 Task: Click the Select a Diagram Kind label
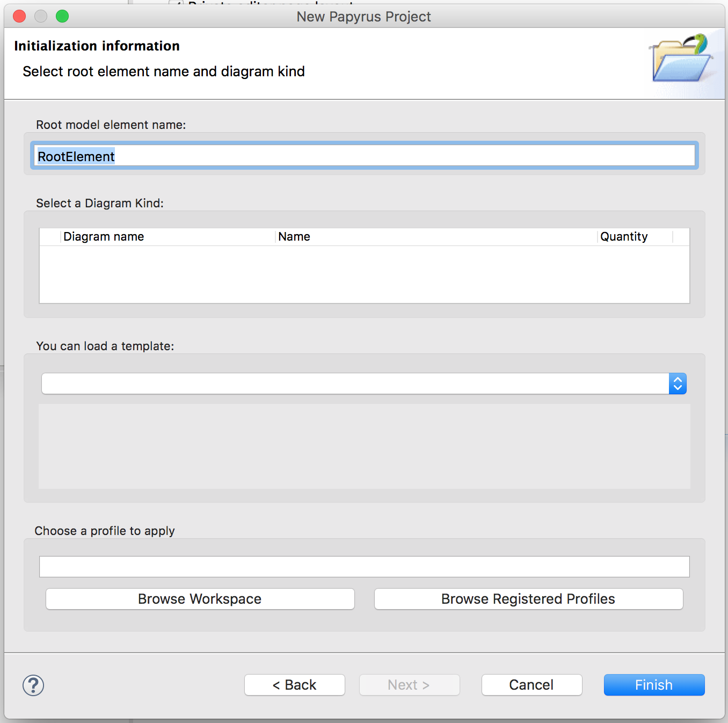[100, 203]
